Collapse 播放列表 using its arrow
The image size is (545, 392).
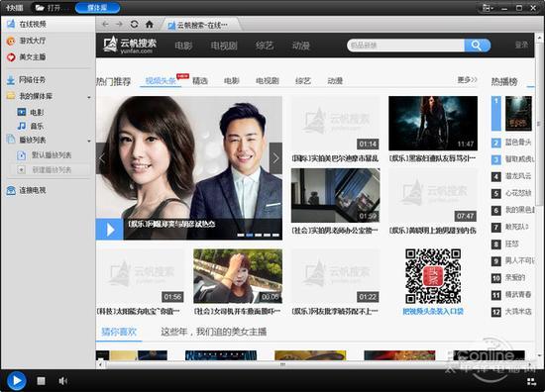89,141
